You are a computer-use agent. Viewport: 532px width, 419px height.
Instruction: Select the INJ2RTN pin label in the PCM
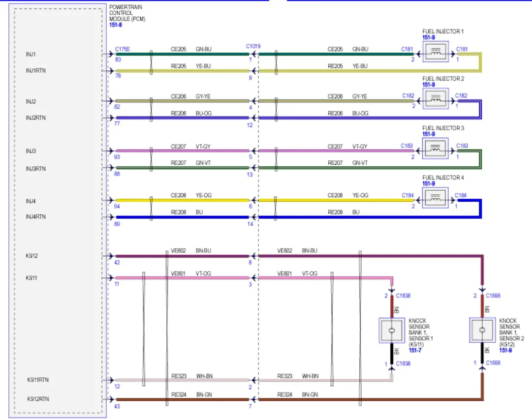[35, 118]
